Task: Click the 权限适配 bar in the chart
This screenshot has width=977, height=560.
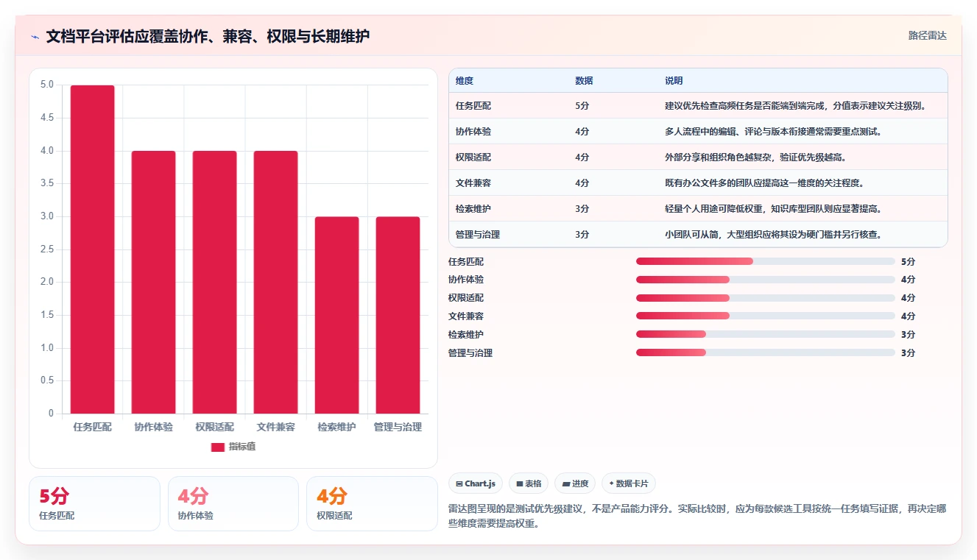Action: pyautogui.click(x=214, y=283)
